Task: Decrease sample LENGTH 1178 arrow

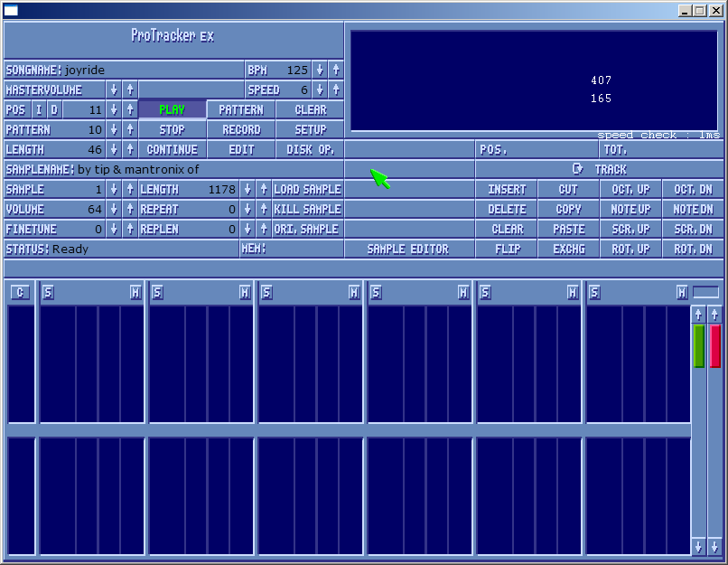Action: coord(247,189)
